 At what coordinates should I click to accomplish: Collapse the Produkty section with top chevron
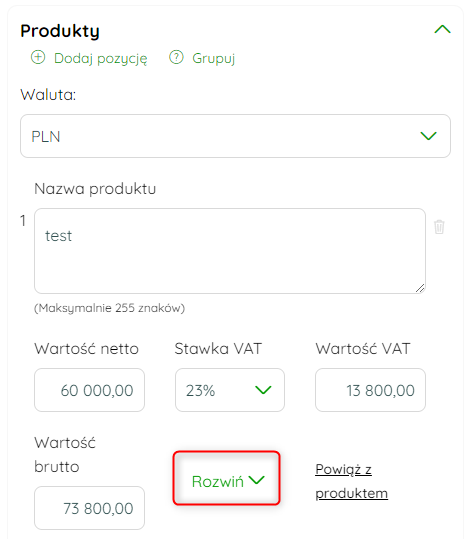pos(442,29)
